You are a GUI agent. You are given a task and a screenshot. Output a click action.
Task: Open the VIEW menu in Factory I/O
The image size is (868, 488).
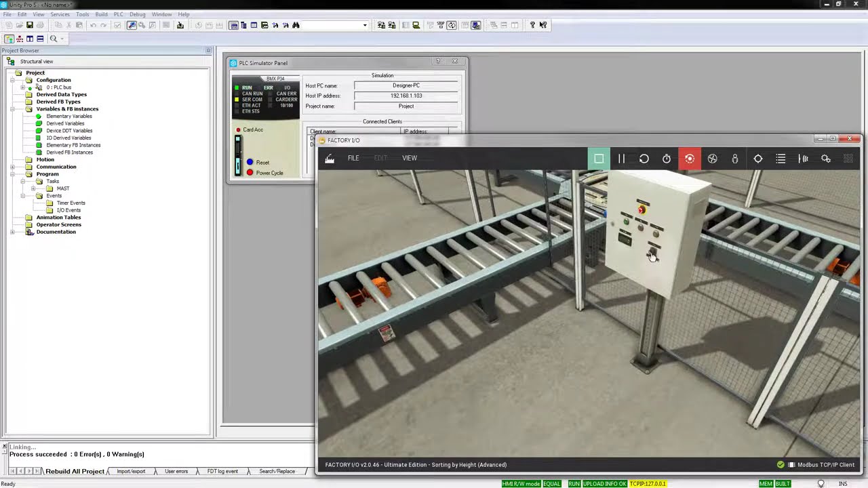point(410,158)
